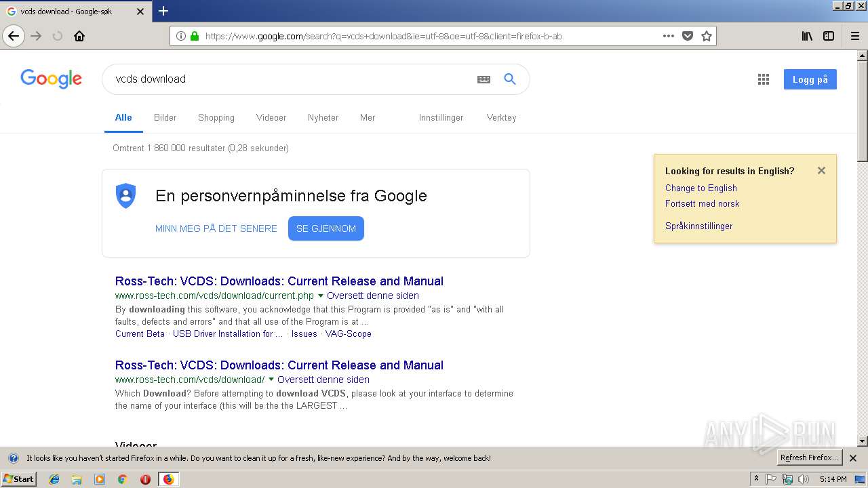This screenshot has height=488, width=868.
Task: Click the privacy reminder shield icon
Action: tap(125, 196)
